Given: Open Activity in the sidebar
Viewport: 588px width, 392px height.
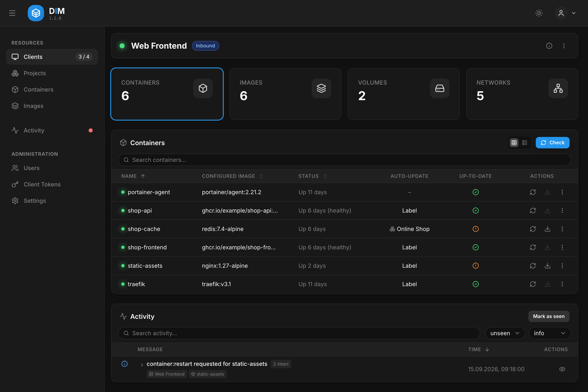Looking at the screenshot, I should tap(52, 130).
